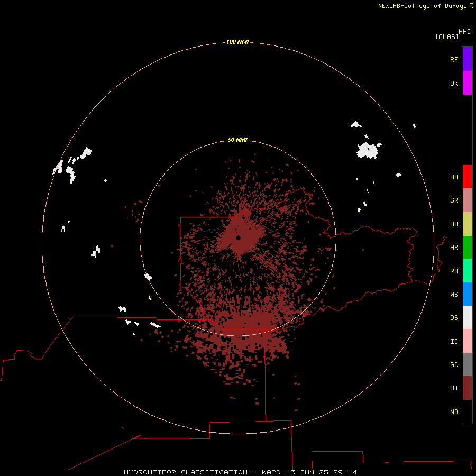Click the 'HHC' product label

point(464,32)
